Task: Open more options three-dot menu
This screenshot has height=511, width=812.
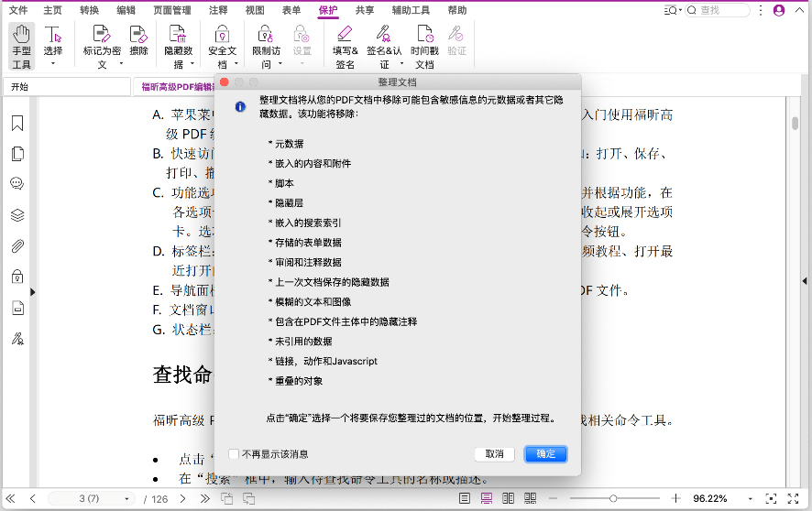Action: point(760,10)
